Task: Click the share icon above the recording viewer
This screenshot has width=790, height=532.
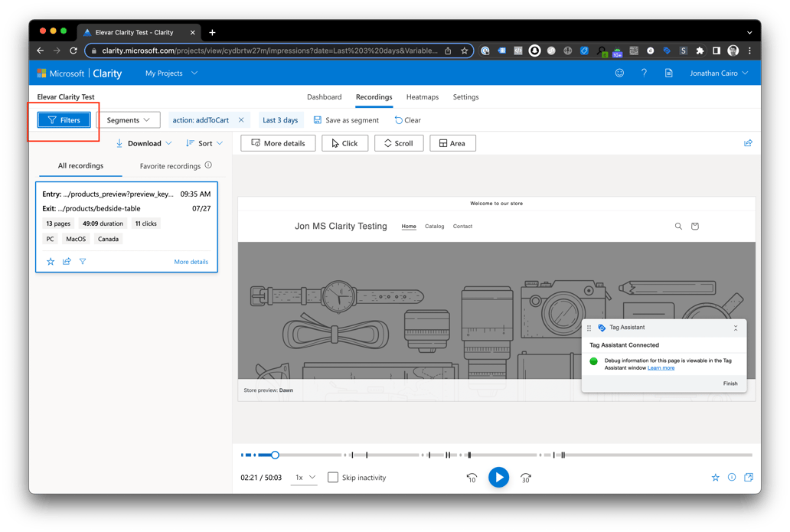Action: click(748, 143)
